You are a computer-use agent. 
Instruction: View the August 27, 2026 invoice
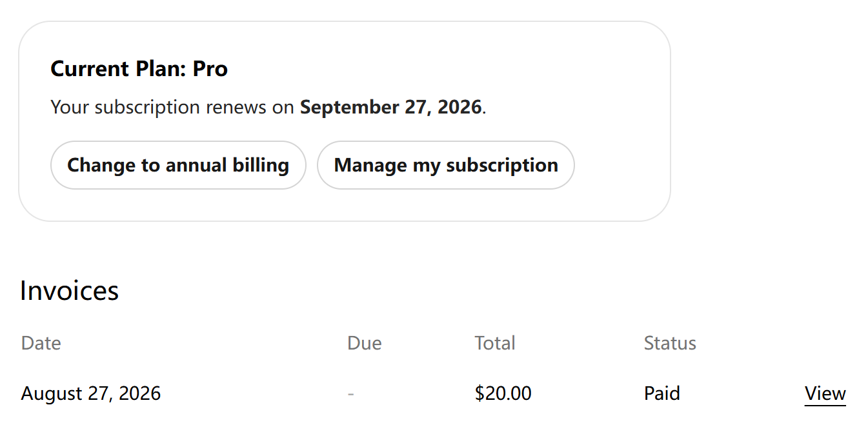click(825, 393)
